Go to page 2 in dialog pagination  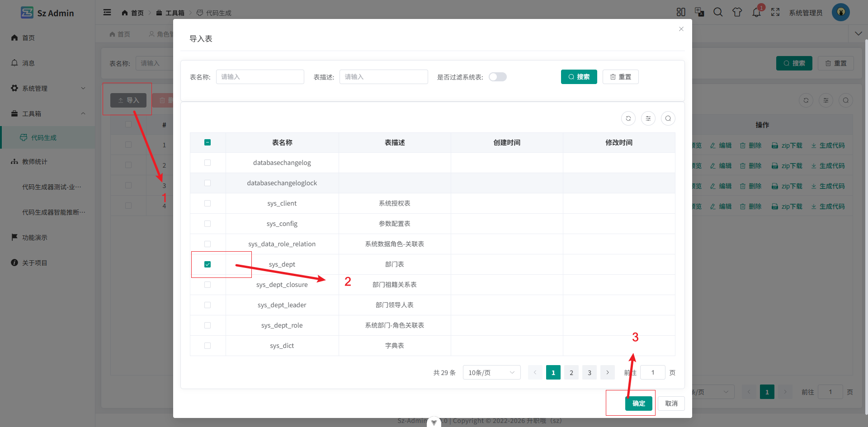click(x=571, y=372)
